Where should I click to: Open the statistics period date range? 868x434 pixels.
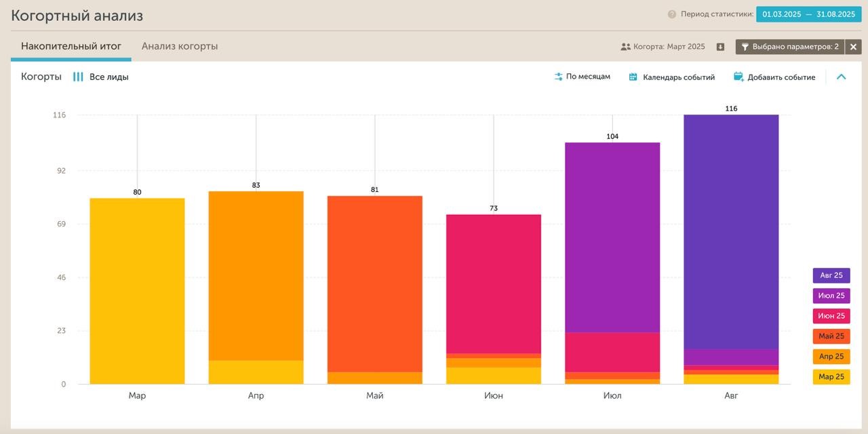808,14
